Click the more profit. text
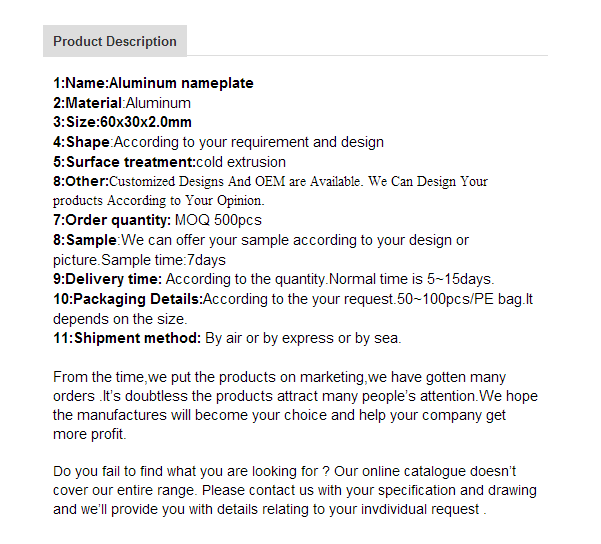The width and height of the screenshot is (601, 544). 90,434
